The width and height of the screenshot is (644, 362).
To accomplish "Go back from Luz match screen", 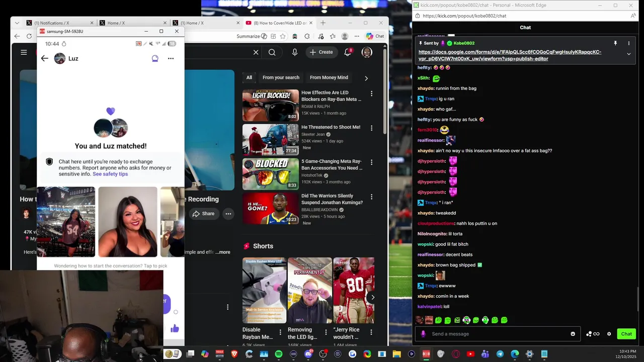I will 45,58.
